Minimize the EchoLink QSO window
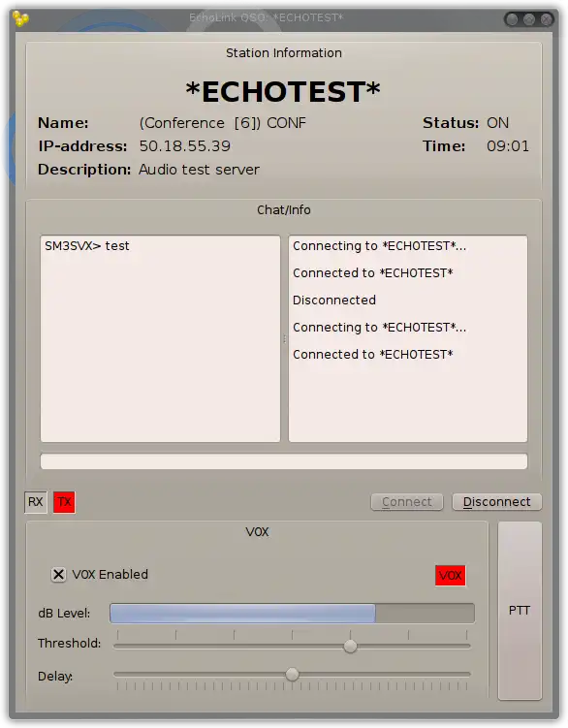 point(512,19)
